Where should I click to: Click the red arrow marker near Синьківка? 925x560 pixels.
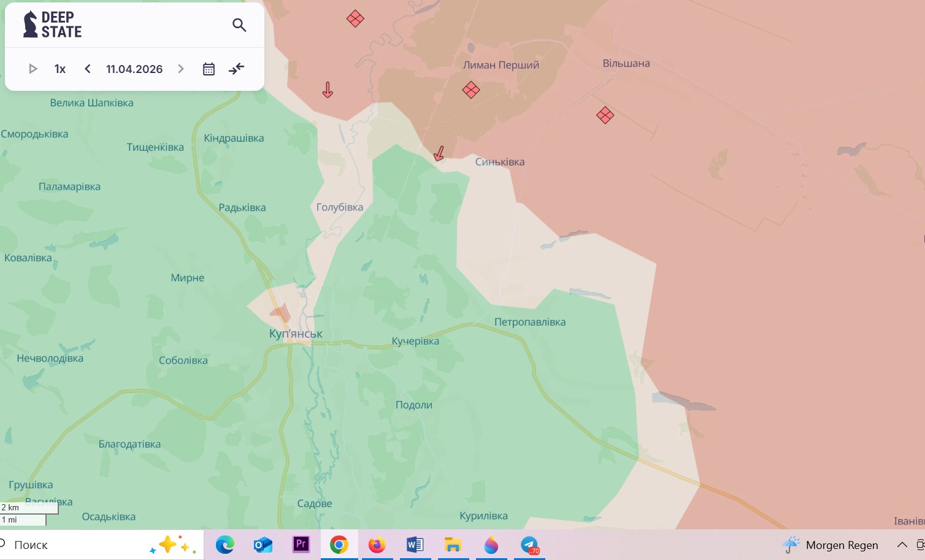439,153
